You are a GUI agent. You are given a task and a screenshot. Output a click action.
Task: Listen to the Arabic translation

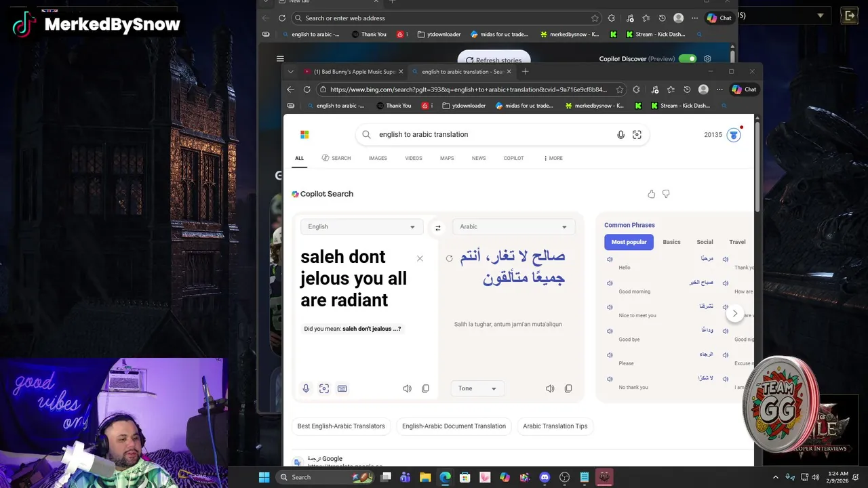[550, 388]
